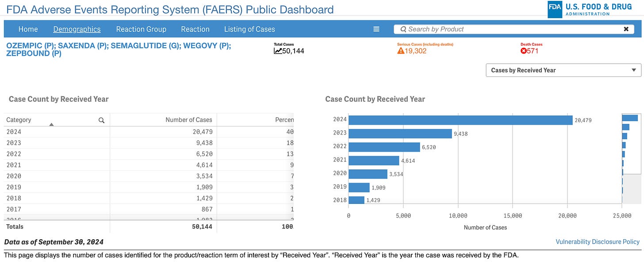644x264 pixels.
Task: Click the magnifier icon in the Category header
Action: click(101, 120)
